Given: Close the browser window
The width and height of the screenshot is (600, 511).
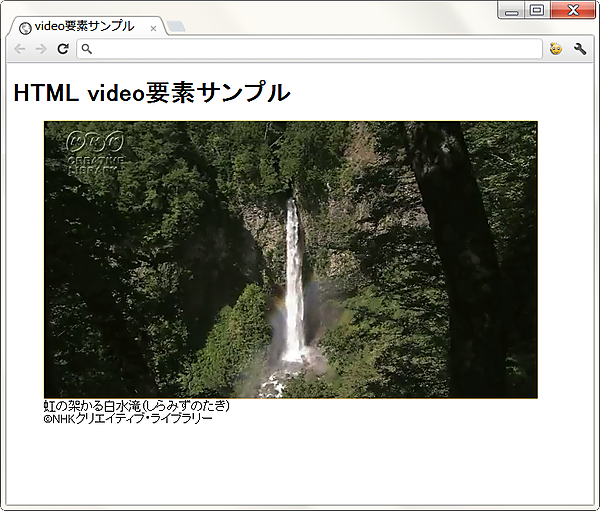Looking at the screenshot, I should point(573,10).
